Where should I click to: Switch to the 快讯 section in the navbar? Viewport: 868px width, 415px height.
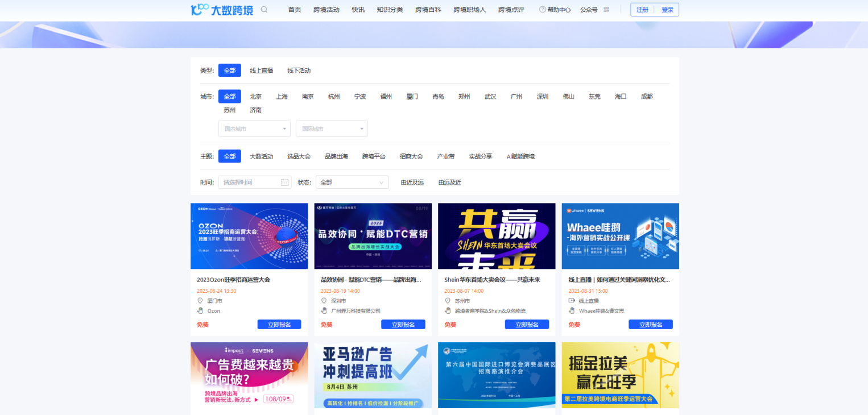coord(358,9)
